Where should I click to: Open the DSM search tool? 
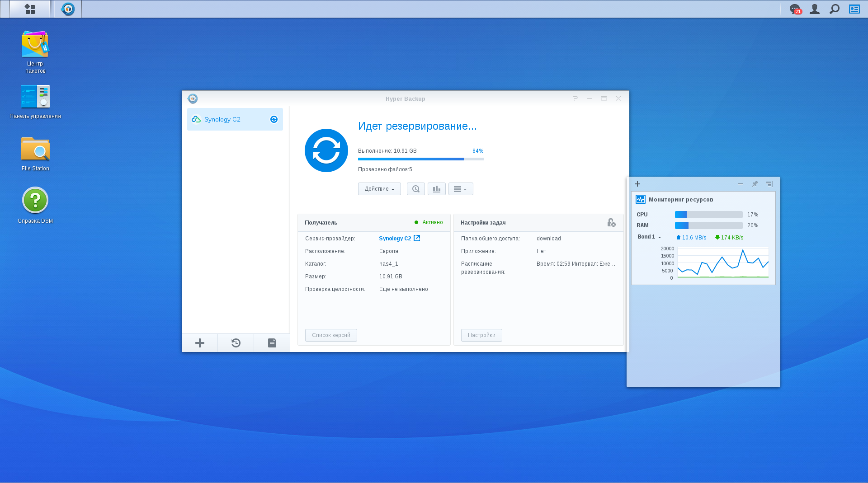(835, 9)
